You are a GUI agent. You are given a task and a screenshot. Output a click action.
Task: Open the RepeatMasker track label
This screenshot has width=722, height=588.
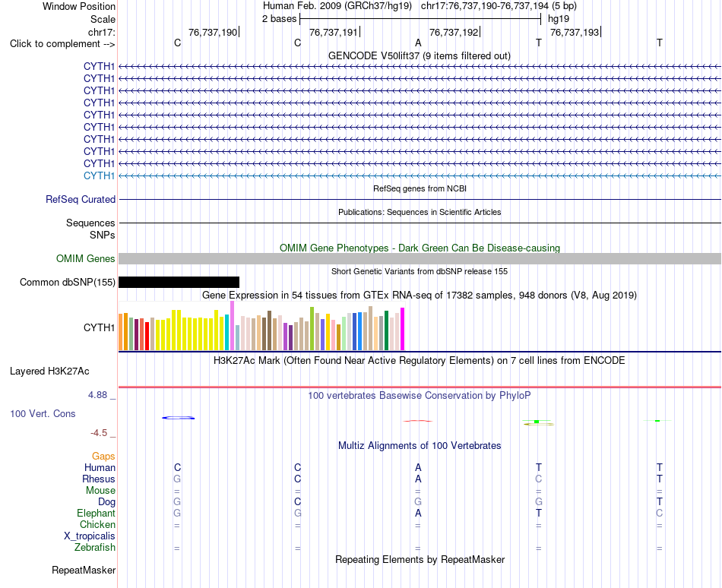coord(84,570)
